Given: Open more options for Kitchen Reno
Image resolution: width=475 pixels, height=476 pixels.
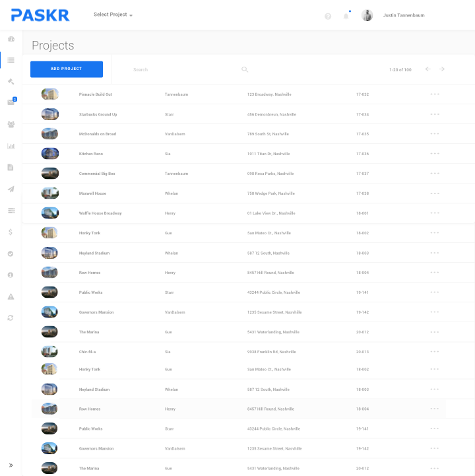Looking at the screenshot, I should (x=435, y=153).
